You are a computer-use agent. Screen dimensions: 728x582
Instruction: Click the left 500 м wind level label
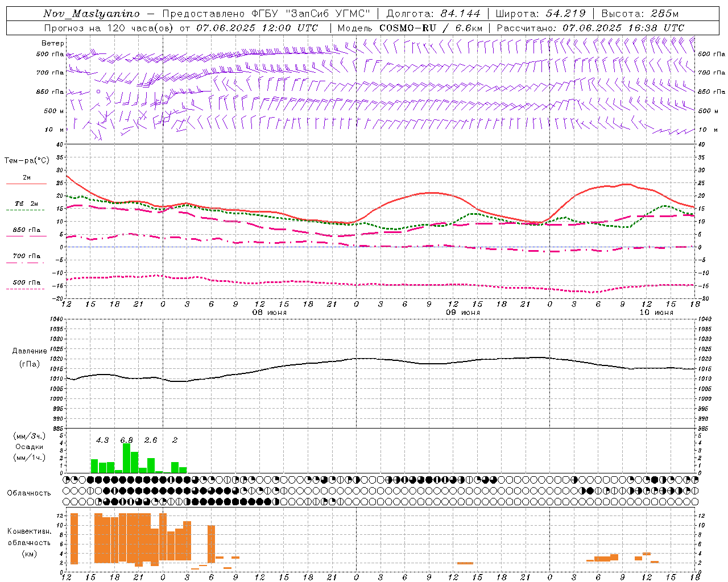coord(54,111)
